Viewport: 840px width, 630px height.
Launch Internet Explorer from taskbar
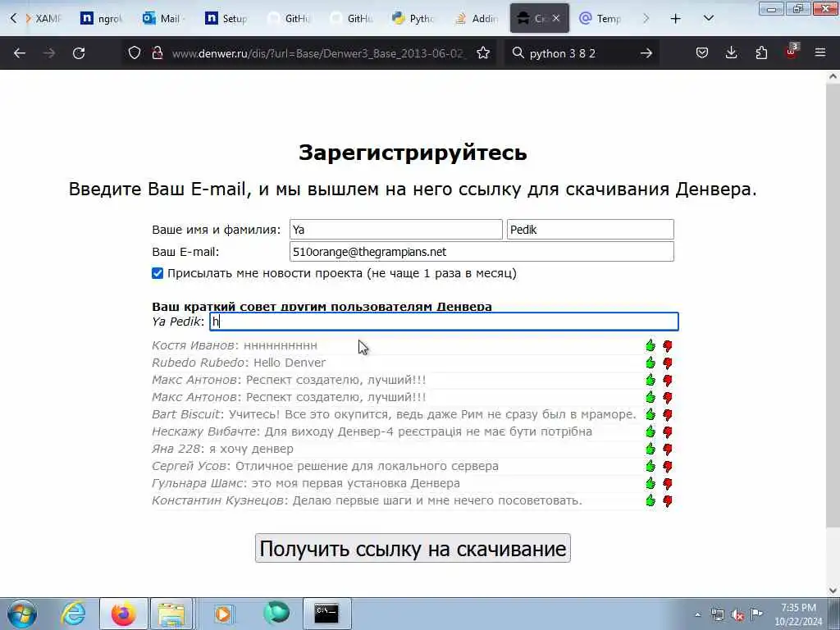click(x=73, y=614)
